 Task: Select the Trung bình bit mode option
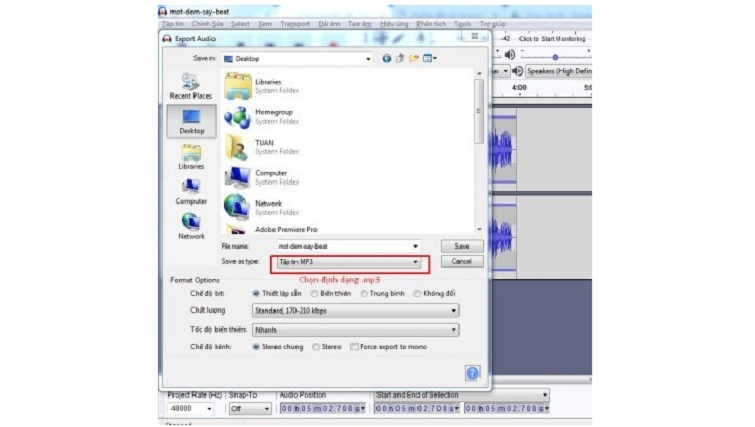point(364,293)
